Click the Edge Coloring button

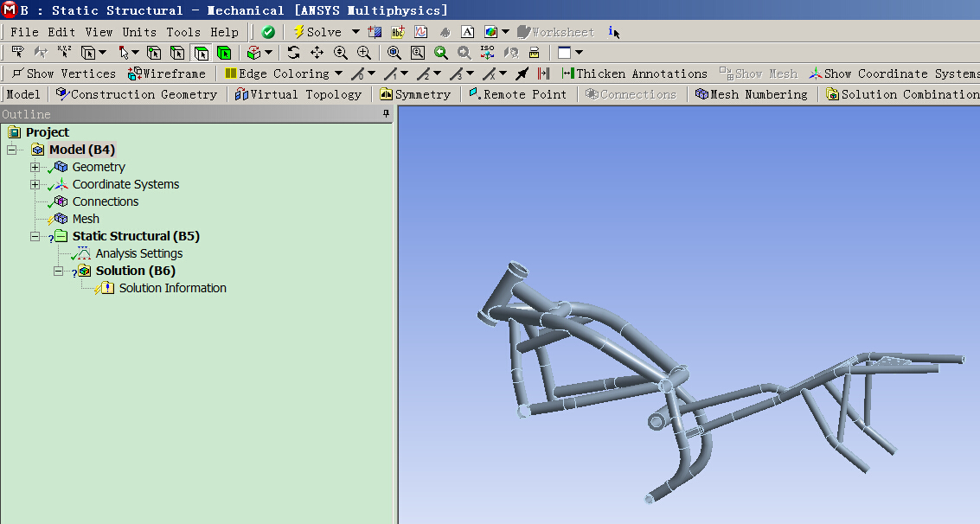(x=277, y=73)
